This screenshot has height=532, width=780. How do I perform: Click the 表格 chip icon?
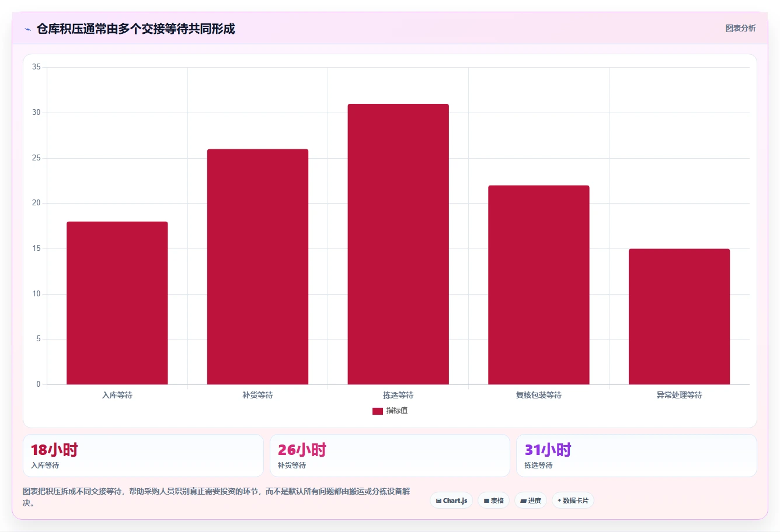click(486, 501)
